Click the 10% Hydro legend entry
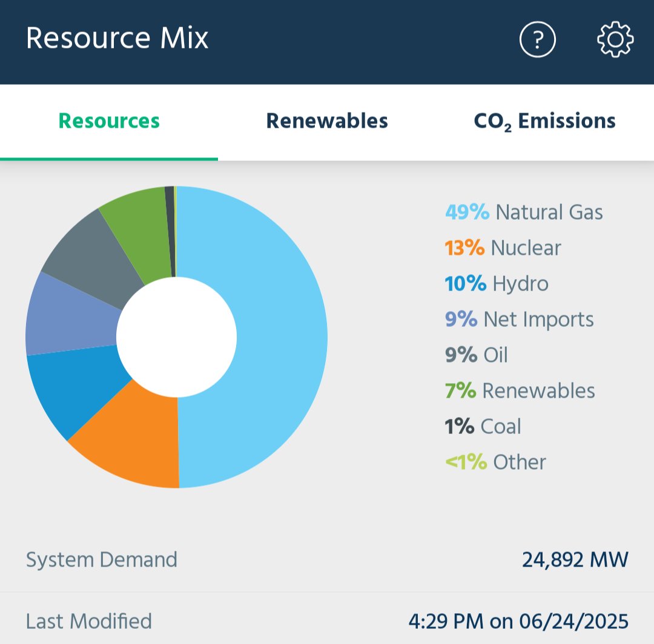The height and width of the screenshot is (644, 654). (x=498, y=283)
